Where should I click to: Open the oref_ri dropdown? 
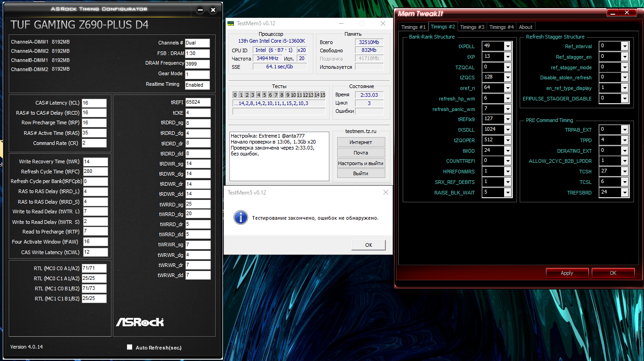[x=508, y=88]
